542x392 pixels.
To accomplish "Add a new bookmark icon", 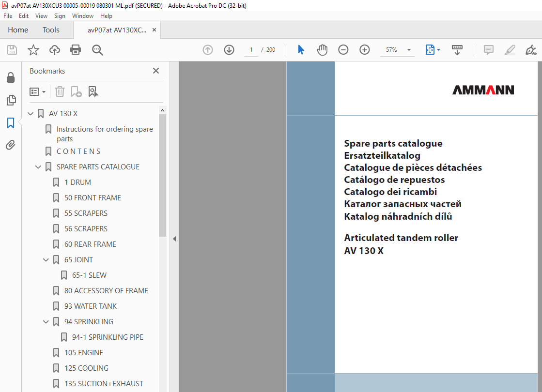I will click(x=76, y=92).
